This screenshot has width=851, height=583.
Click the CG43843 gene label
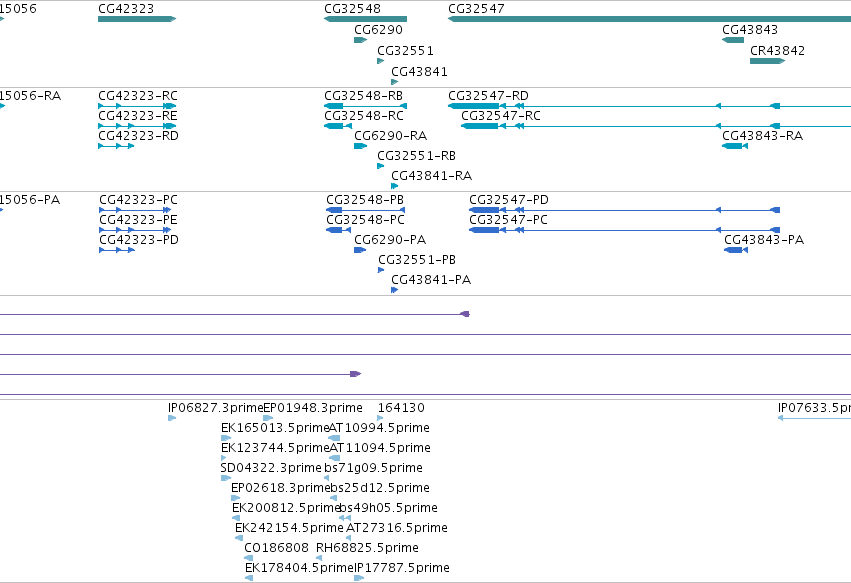click(750, 30)
